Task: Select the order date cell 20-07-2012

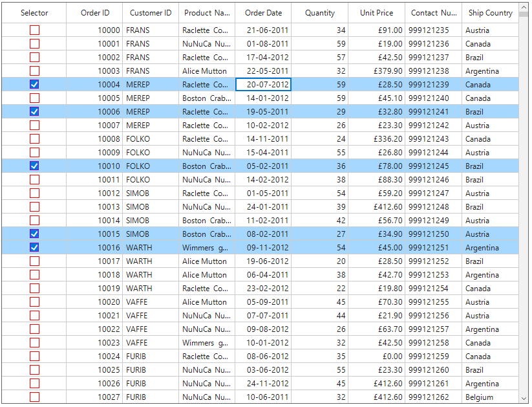Action: pos(263,84)
